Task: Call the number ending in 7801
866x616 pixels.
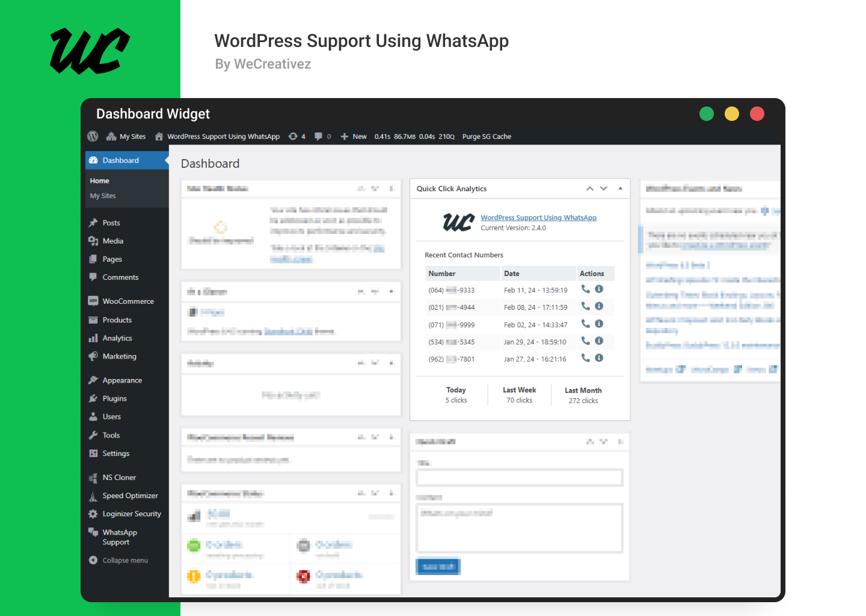Action: pyautogui.click(x=585, y=358)
